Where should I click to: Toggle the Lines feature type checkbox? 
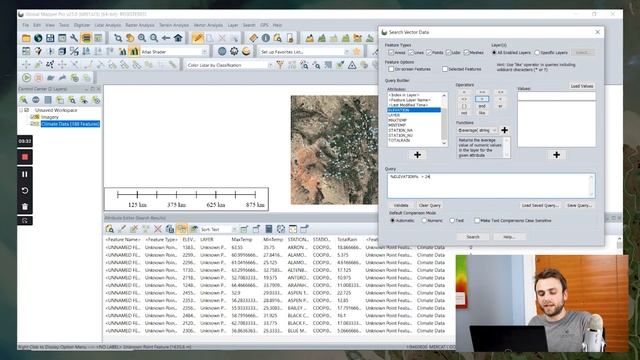[x=411, y=53]
